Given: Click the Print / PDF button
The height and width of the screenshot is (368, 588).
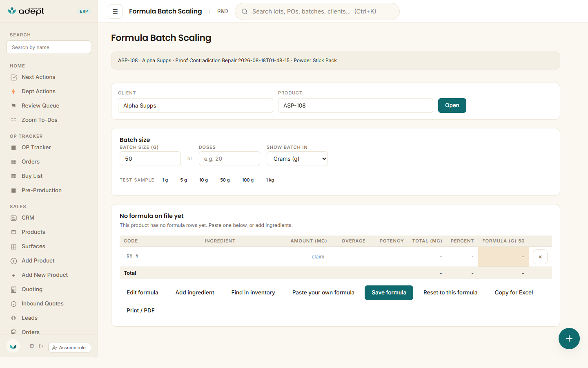Looking at the screenshot, I should pos(140,311).
